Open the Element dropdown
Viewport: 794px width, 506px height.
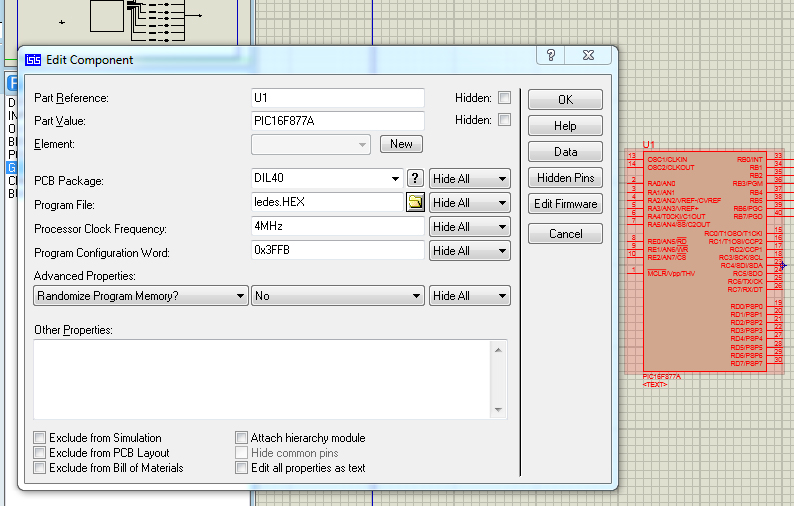tap(311, 144)
